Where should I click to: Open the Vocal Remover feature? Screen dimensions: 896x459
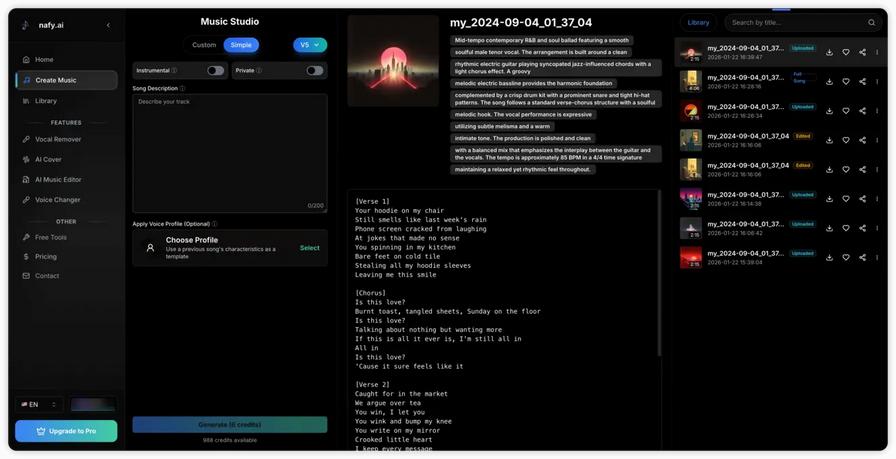click(66, 139)
